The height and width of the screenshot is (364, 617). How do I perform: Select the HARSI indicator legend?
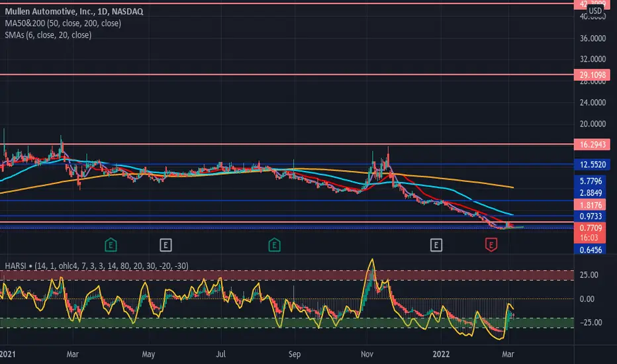(97, 266)
